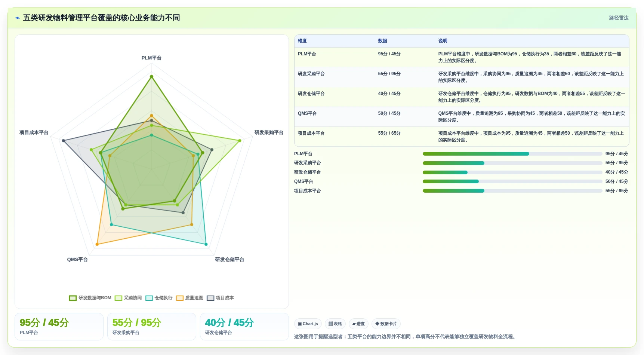The width and height of the screenshot is (644, 355).
Task: Select the QMS平台 table row name
Action: tap(307, 113)
